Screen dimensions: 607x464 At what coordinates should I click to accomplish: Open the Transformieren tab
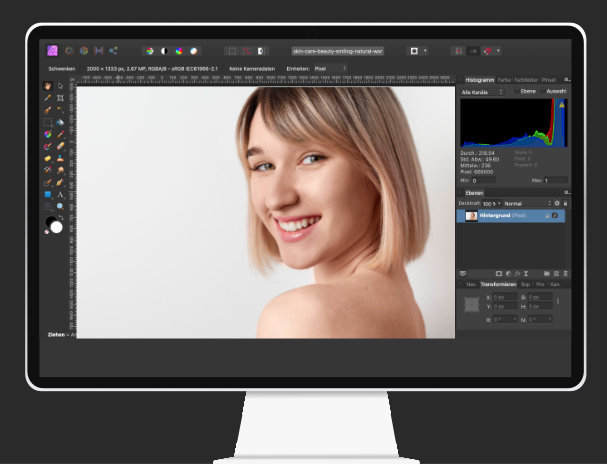click(499, 284)
